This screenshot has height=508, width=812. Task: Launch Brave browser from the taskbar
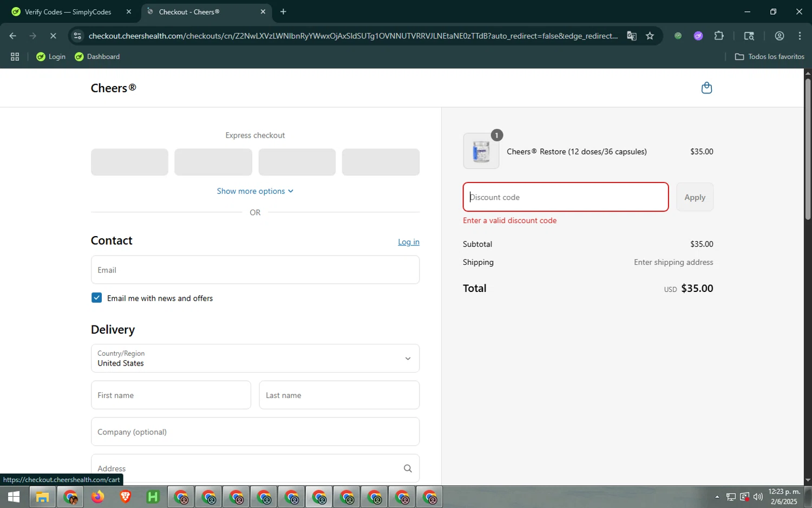pyautogui.click(x=125, y=497)
